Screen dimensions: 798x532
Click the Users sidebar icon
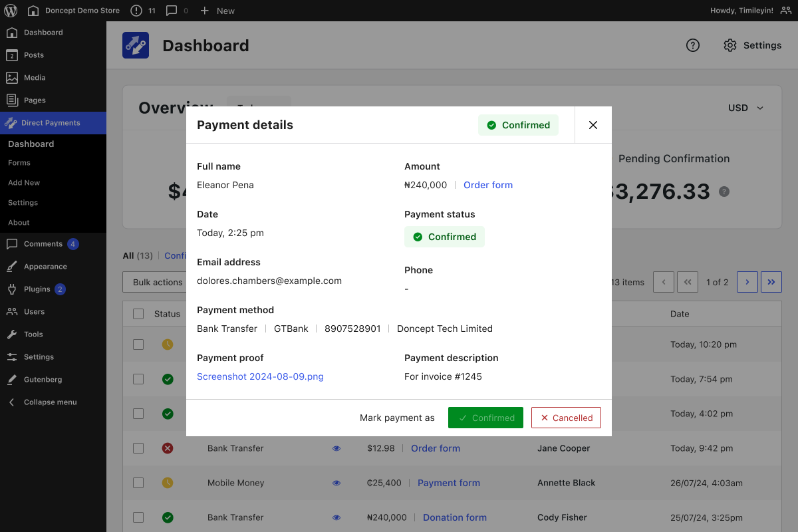(x=12, y=312)
